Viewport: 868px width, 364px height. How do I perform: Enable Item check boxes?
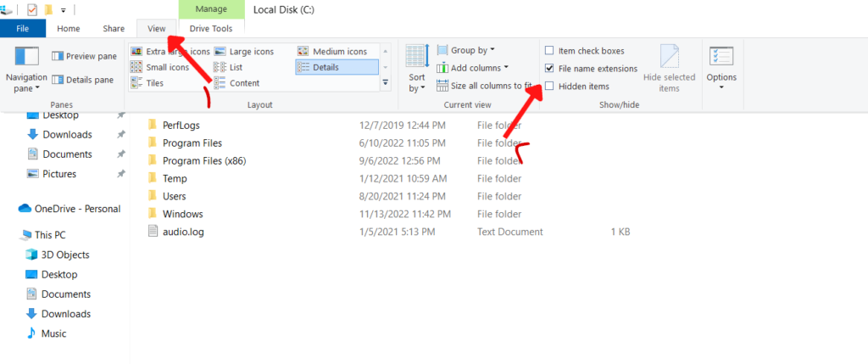tap(550, 51)
